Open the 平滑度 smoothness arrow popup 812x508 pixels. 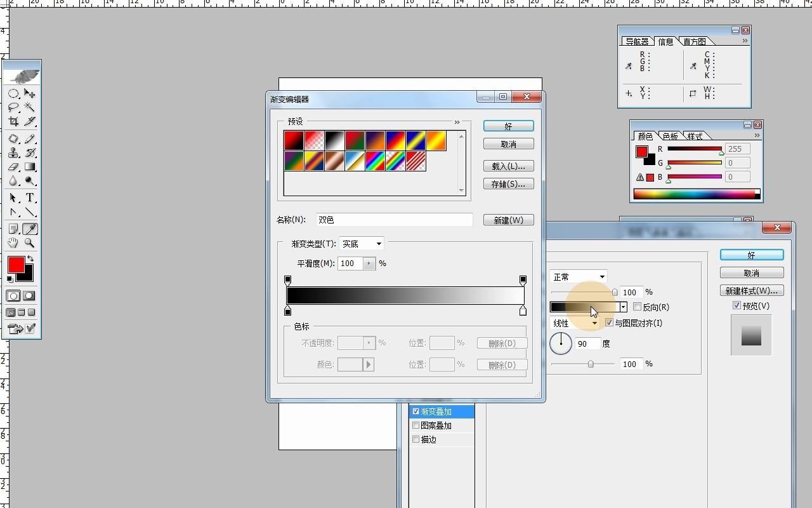tap(369, 263)
